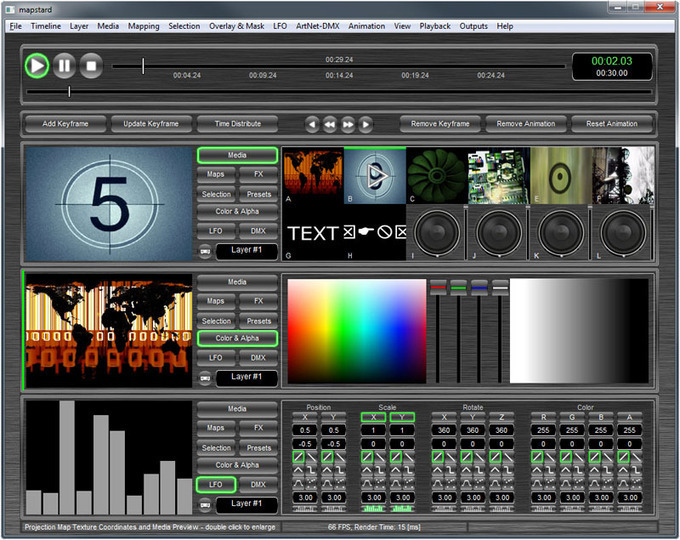
Task: Open the Layer #1 selector in bottom panel
Action: [245, 503]
